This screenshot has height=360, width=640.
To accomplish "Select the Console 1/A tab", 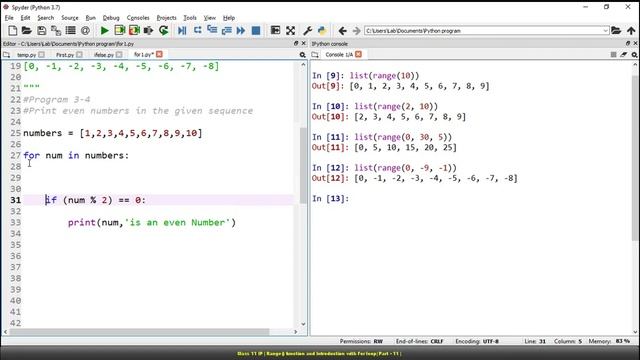I will point(339,55).
